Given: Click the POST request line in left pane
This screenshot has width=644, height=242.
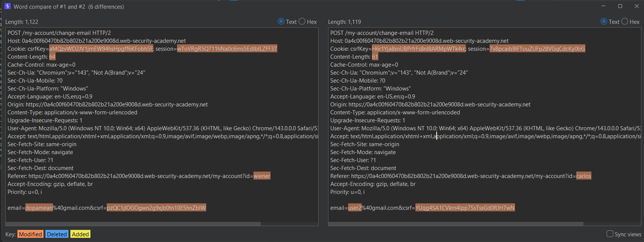Looking at the screenshot, I should (59, 33).
